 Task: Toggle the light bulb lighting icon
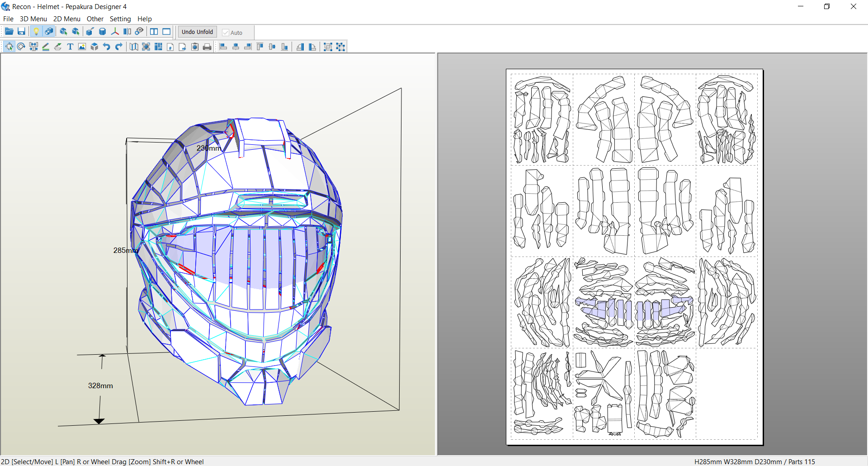[x=36, y=32]
